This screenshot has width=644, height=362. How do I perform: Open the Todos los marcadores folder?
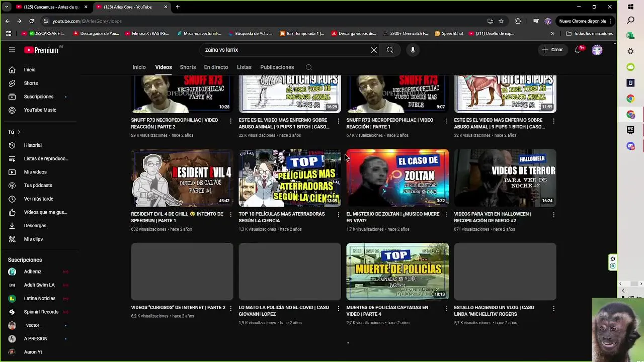589,34
